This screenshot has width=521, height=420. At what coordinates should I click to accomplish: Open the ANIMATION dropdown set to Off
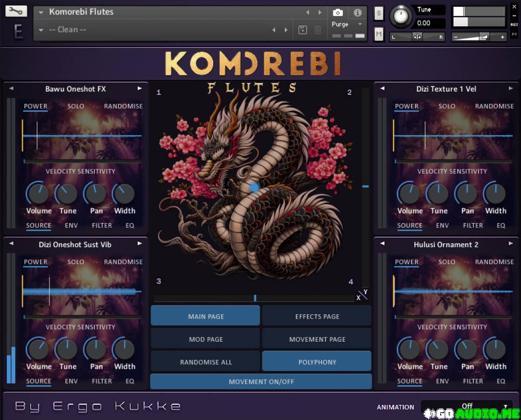coord(467,406)
